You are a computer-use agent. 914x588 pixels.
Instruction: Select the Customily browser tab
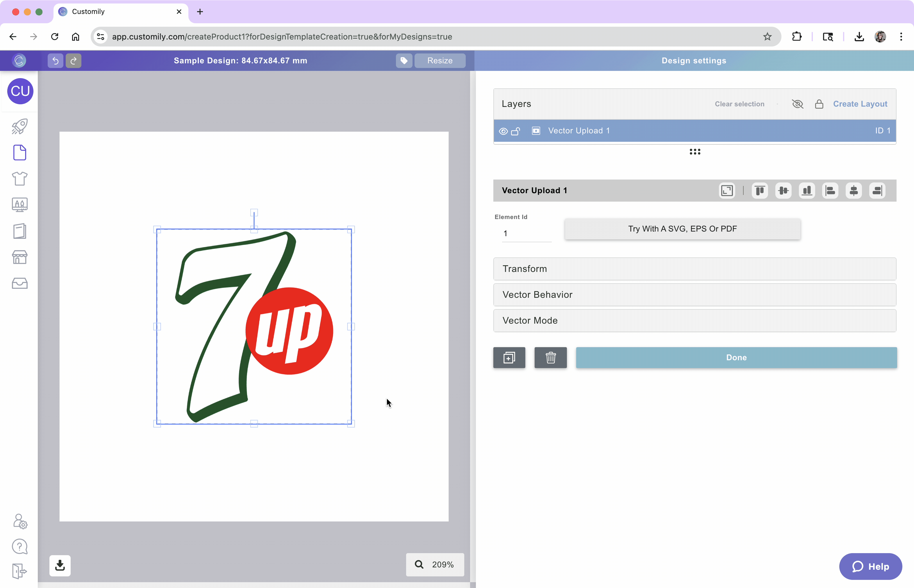[x=120, y=12]
